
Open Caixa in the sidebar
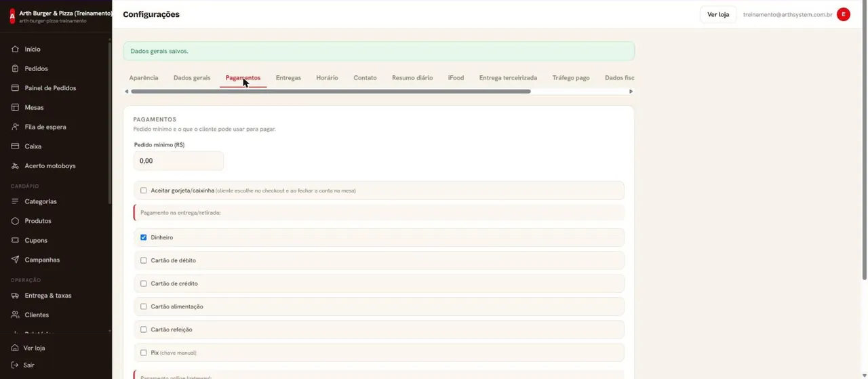click(33, 146)
